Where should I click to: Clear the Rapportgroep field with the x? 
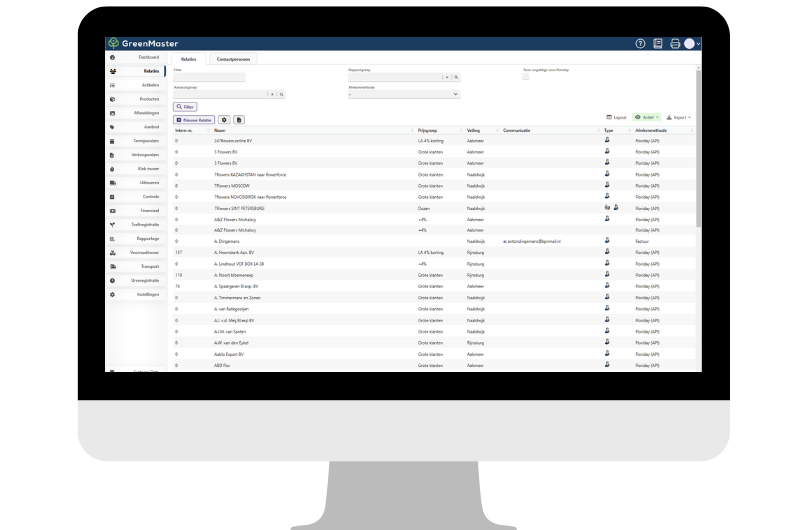point(447,77)
